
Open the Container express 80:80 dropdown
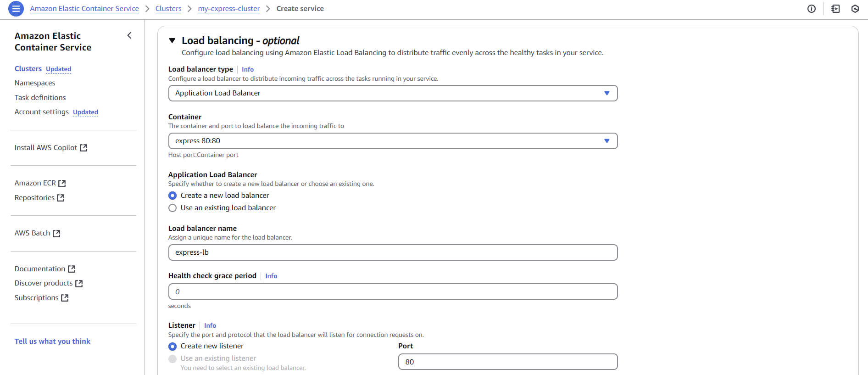pos(393,141)
